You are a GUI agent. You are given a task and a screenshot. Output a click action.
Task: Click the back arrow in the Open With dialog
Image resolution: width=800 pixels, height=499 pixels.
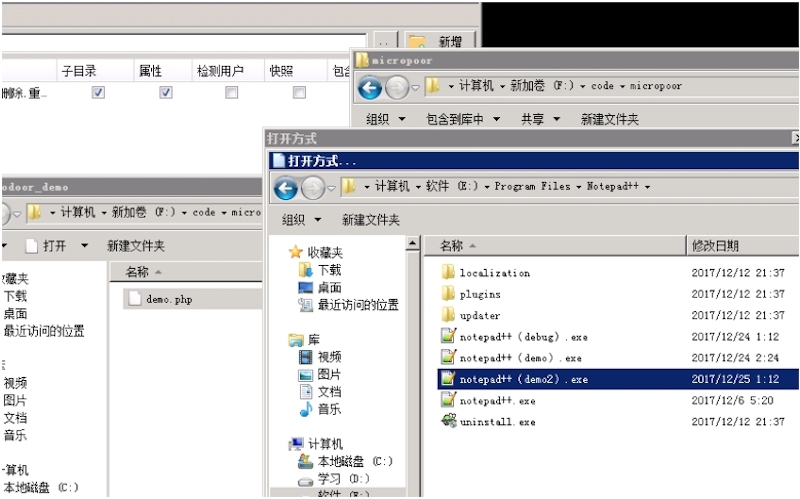(286, 188)
